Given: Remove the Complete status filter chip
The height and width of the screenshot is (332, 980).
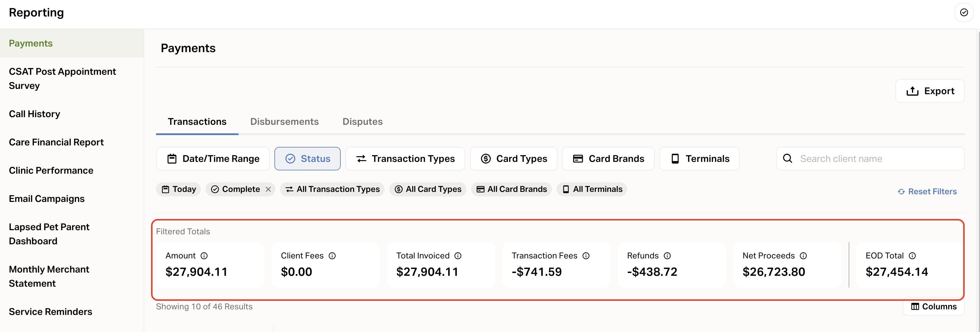Looking at the screenshot, I should pyautogui.click(x=268, y=189).
